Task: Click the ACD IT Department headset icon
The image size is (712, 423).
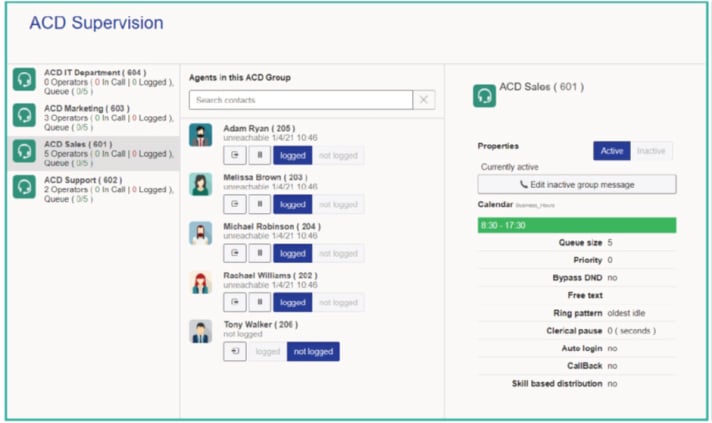Action: point(24,80)
